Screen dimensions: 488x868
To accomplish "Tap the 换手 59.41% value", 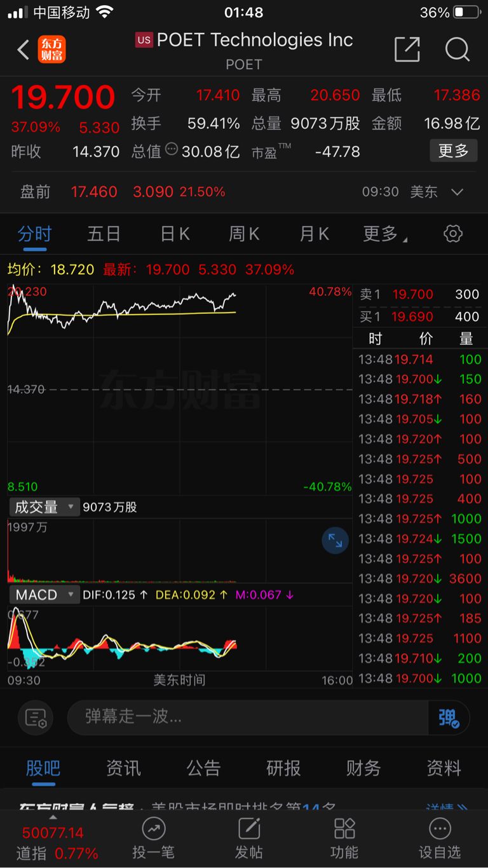I will [x=213, y=123].
